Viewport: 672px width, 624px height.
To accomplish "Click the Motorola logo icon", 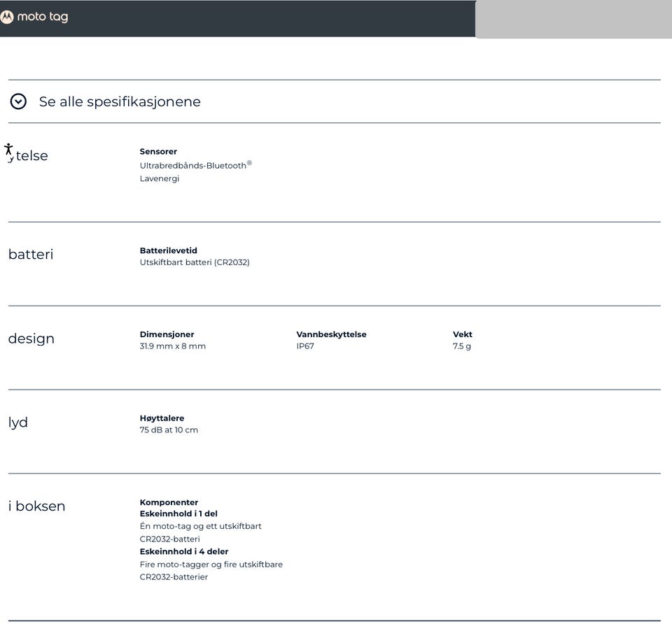I will click(x=6, y=17).
